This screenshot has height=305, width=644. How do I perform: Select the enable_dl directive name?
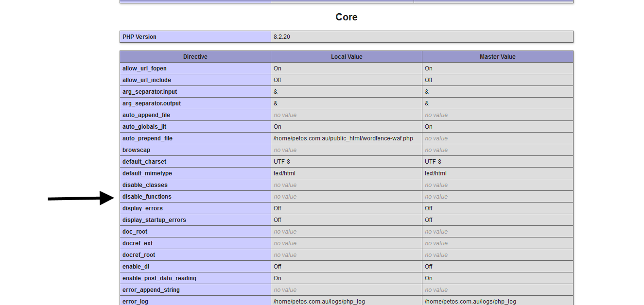pyautogui.click(x=136, y=267)
